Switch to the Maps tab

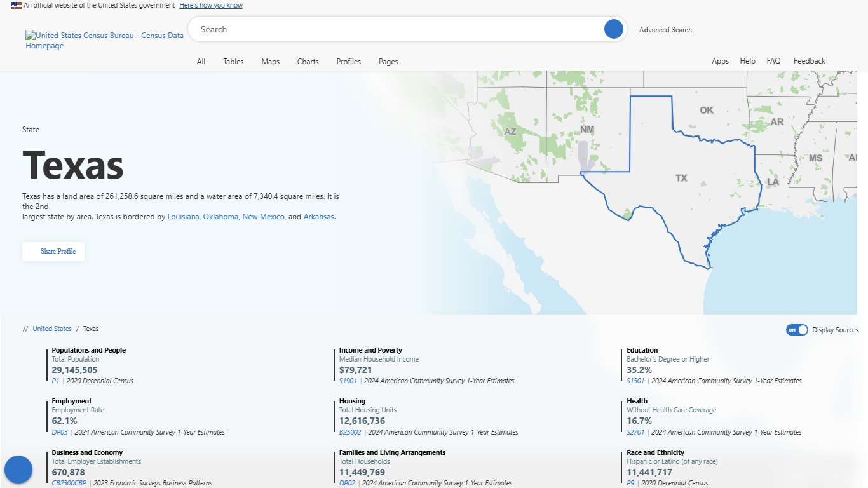click(x=270, y=61)
